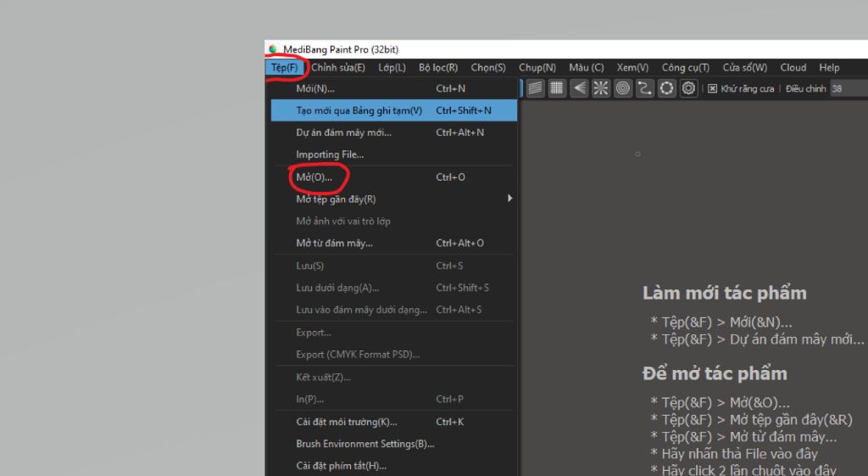868x476 pixels.
Task: Open the Lớp(L) menu
Action: (x=392, y=68)
